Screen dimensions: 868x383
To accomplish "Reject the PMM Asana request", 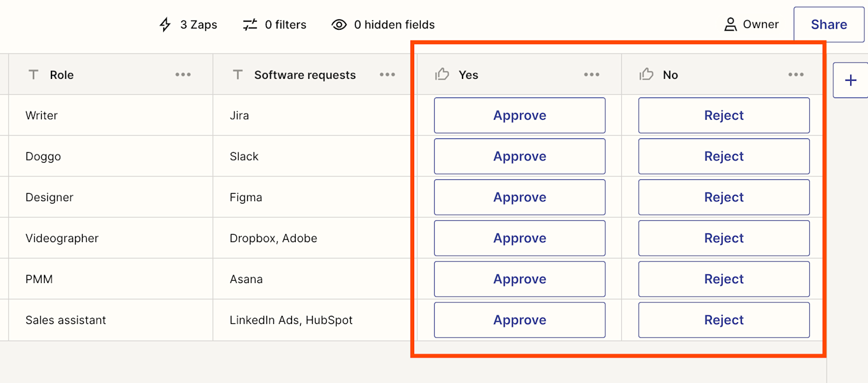I will pyautogui.click(x=724, y=279).
